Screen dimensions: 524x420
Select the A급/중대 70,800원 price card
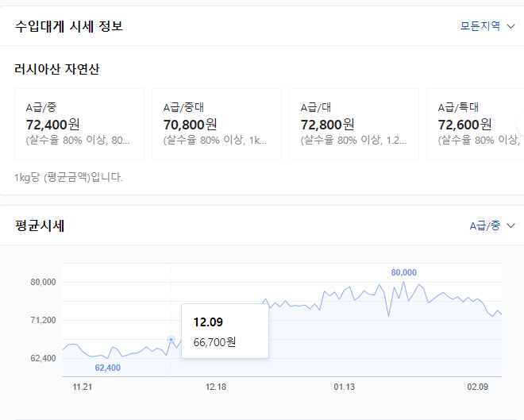[x=216, y=124]
